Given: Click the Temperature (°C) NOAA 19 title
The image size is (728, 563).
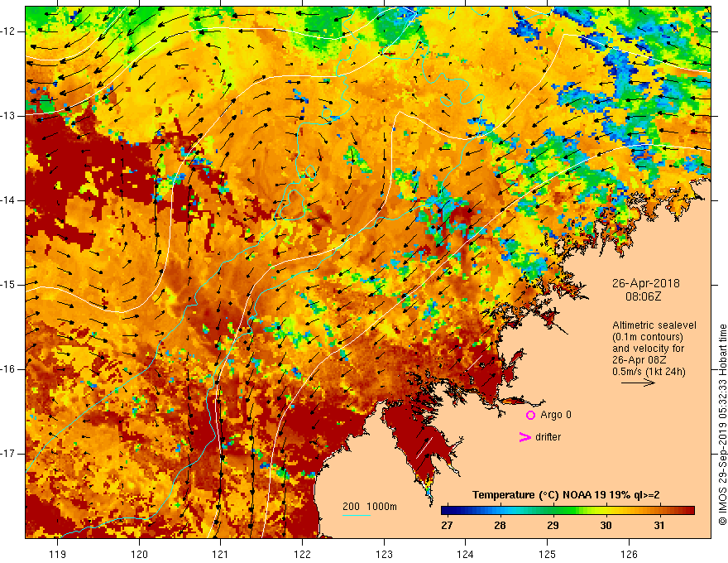Looking at the screenshot, I should (x=566, y=495).
